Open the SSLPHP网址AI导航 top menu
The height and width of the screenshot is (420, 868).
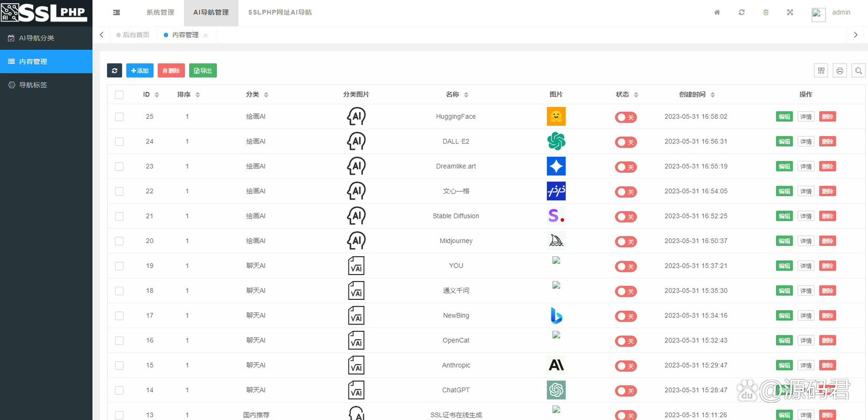pos(280,12)
